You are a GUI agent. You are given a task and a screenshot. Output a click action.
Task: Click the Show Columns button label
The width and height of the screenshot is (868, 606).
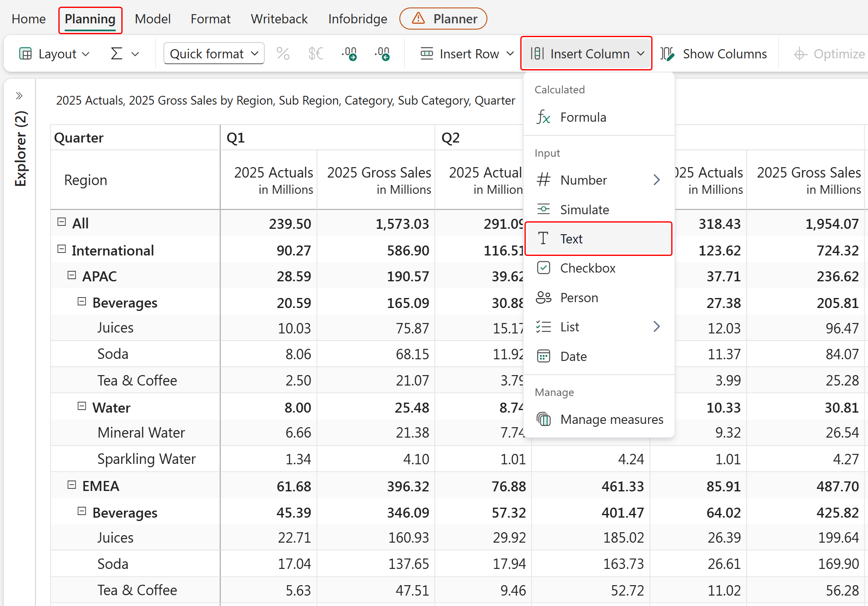(725, 54)
